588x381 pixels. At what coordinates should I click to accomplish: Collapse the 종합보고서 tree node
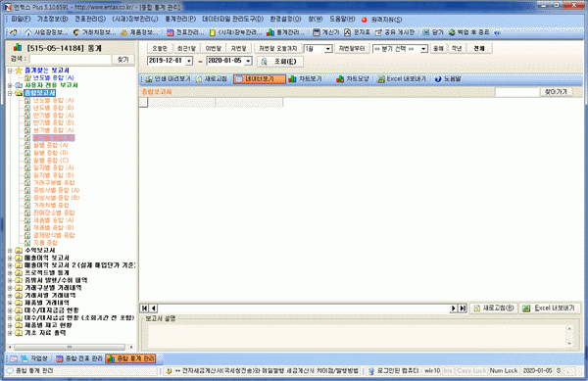click(x=10, y=93)
